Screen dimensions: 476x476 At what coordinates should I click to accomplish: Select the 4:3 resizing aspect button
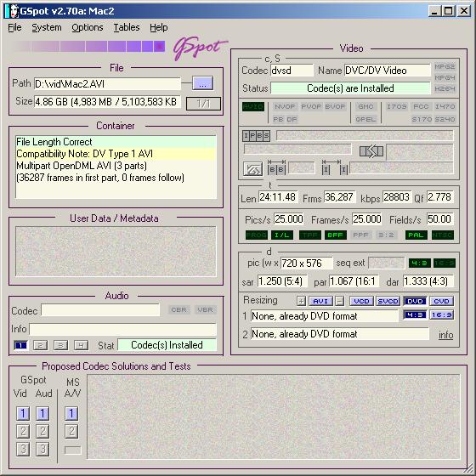tap(415, 314)
